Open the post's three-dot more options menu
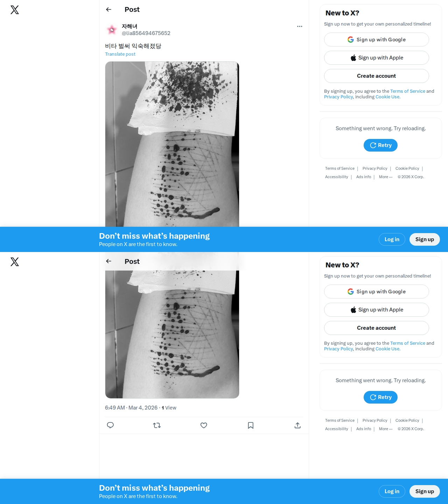Viewport: 448px width, 504px height. 300,26
